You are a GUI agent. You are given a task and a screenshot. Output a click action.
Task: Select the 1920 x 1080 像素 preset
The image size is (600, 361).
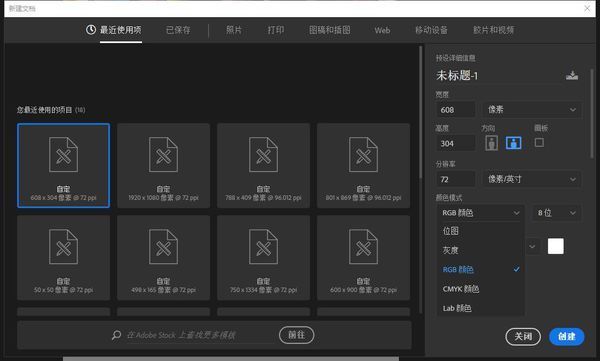[x=163, y=165]
